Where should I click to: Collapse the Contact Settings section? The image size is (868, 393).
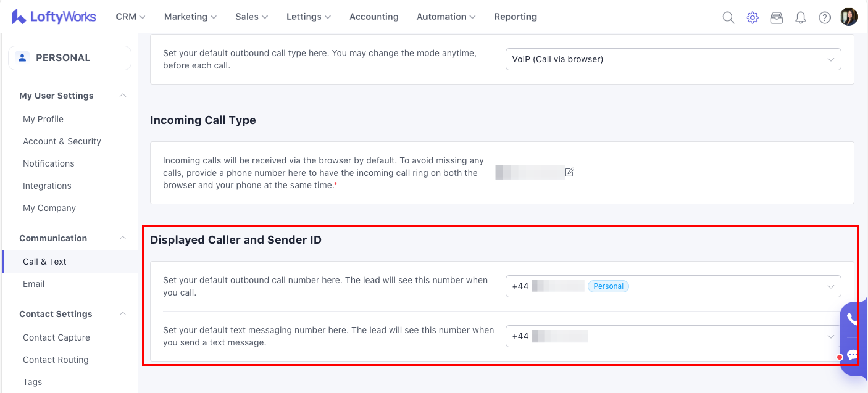point(123,314)
